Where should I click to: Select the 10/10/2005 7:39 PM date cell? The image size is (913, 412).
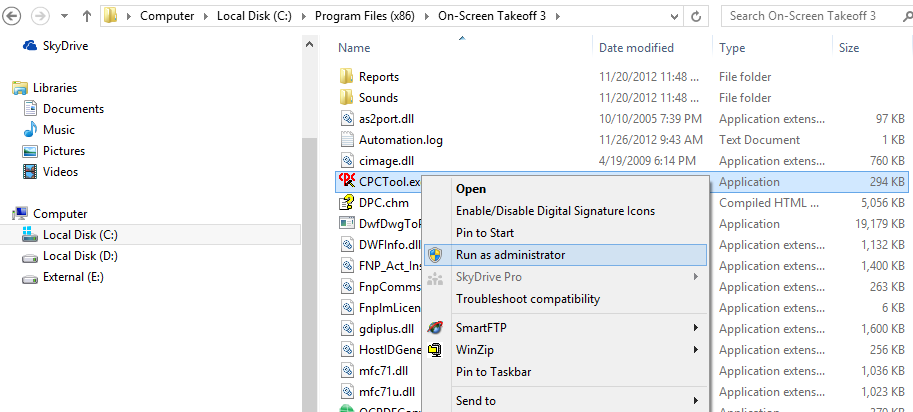pyautogui.click(x=650, y=119)
